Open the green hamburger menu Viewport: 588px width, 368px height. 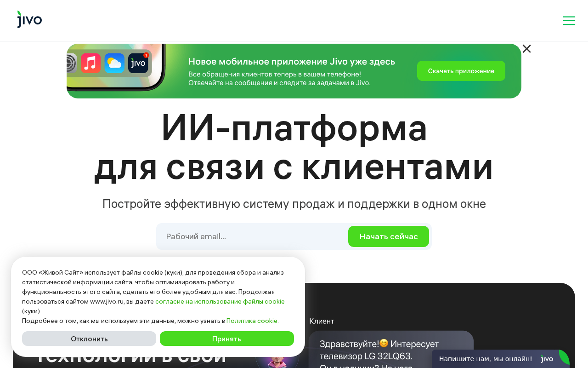[x=569, y=21]
